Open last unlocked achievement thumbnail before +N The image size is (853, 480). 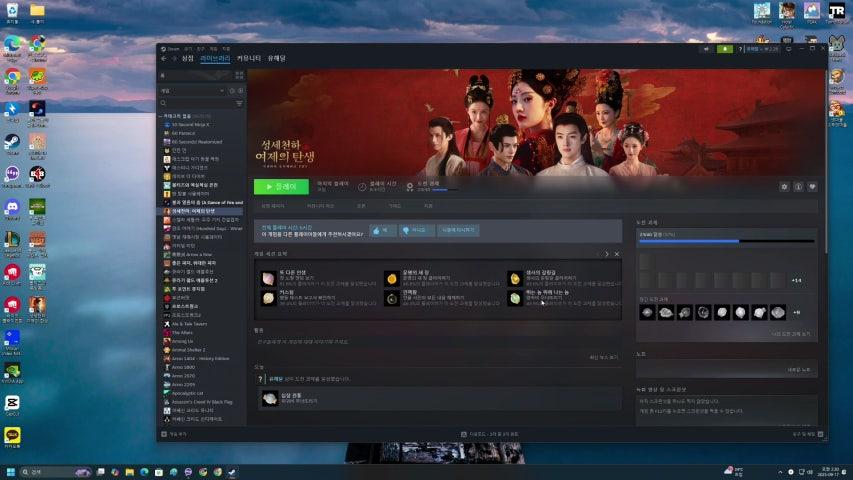(778, 312)
